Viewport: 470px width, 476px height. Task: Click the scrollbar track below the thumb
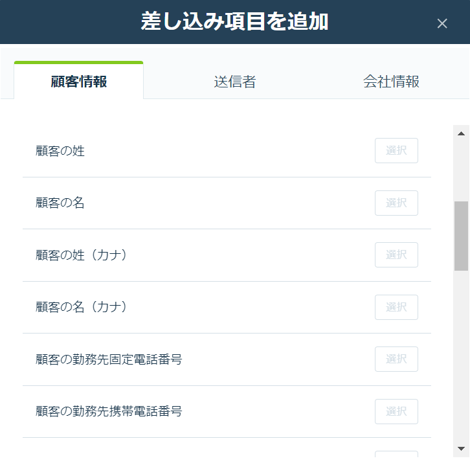[x=461, y=355]
